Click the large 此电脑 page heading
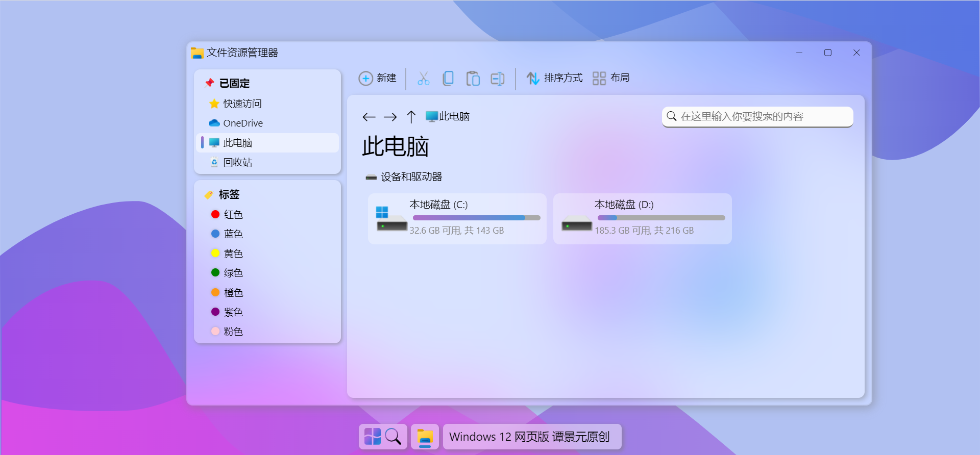 (x=396, y=147)
